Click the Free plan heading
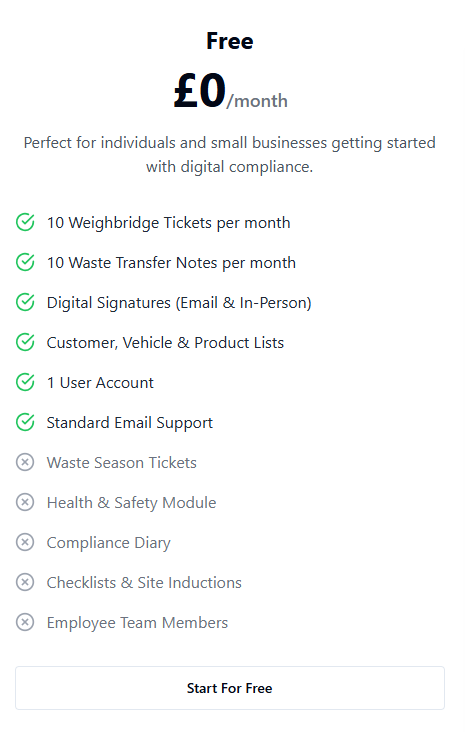465x732 pixels. (230, 41)
